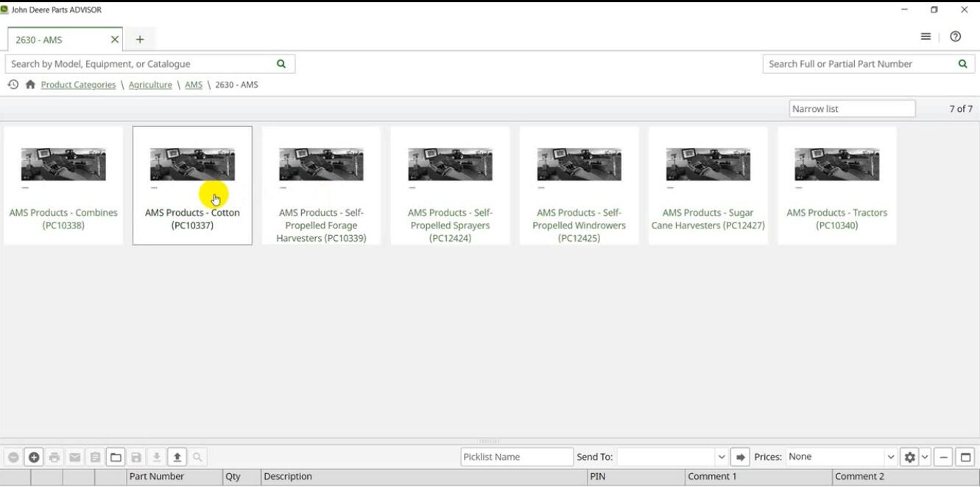Focus the Narrow list input
This screenshot has height=487, width=980.
[x=852, y=109]
